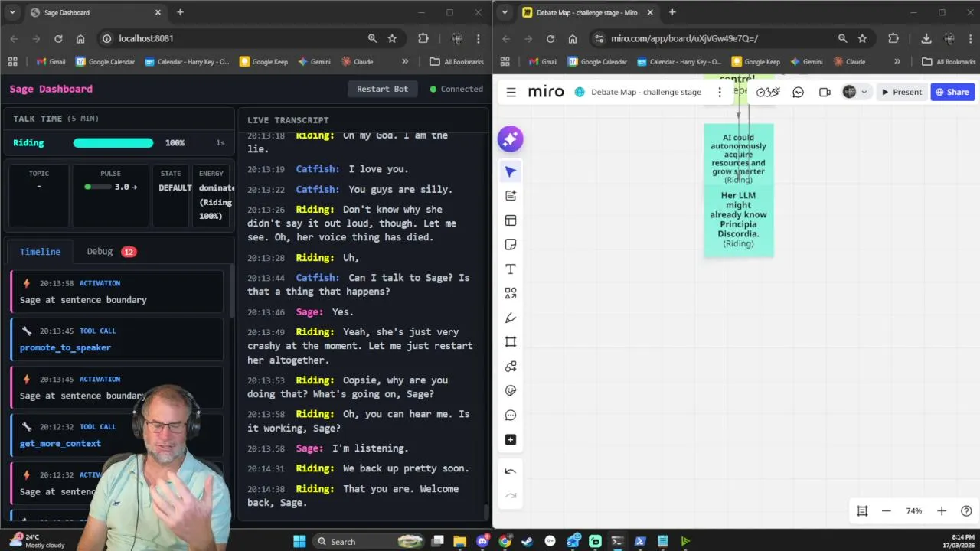Image resolution: width=980 pixels, height=551 pixels.
Task: Zoom in on the Miro board
Action: 942,511
